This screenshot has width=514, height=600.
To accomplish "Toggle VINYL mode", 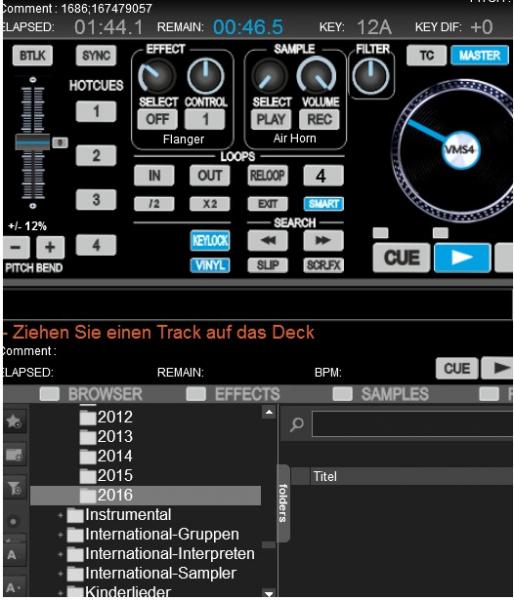I will point(210,265).
